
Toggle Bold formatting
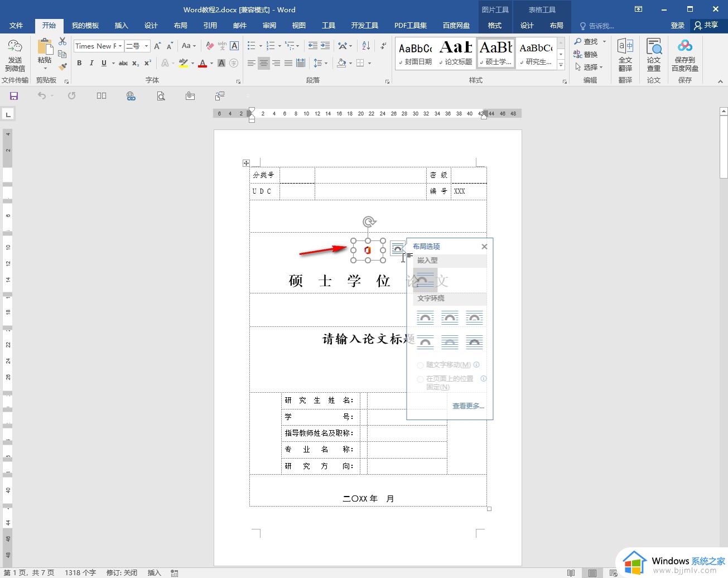[x=79, y=63]
